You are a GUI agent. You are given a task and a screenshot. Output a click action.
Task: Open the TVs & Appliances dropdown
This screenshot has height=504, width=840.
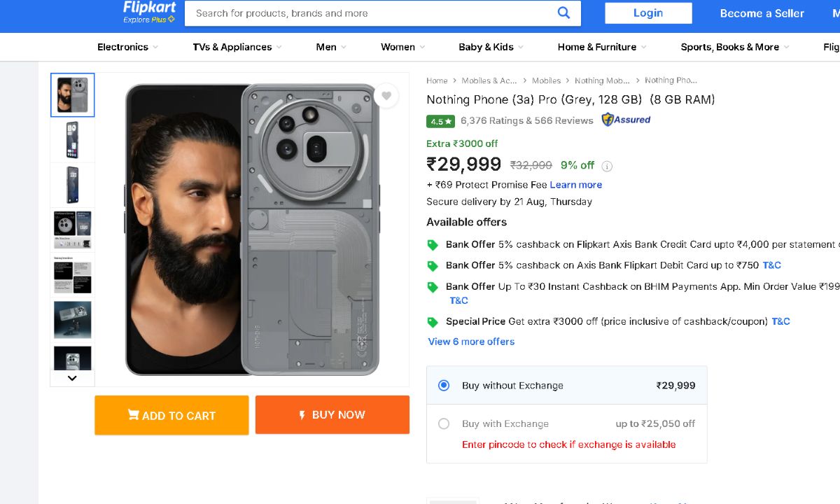[x=237, y=47]
